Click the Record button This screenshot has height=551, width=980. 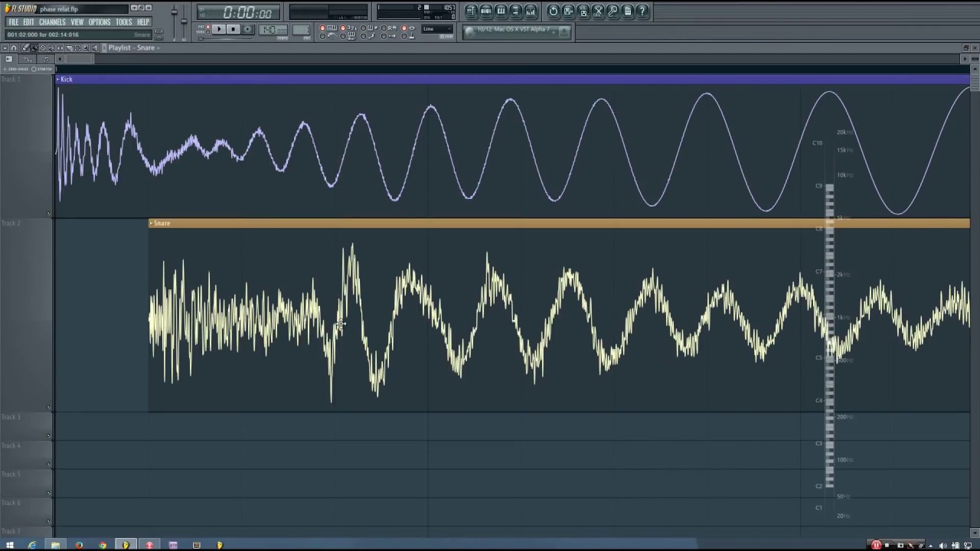(247, 29)
